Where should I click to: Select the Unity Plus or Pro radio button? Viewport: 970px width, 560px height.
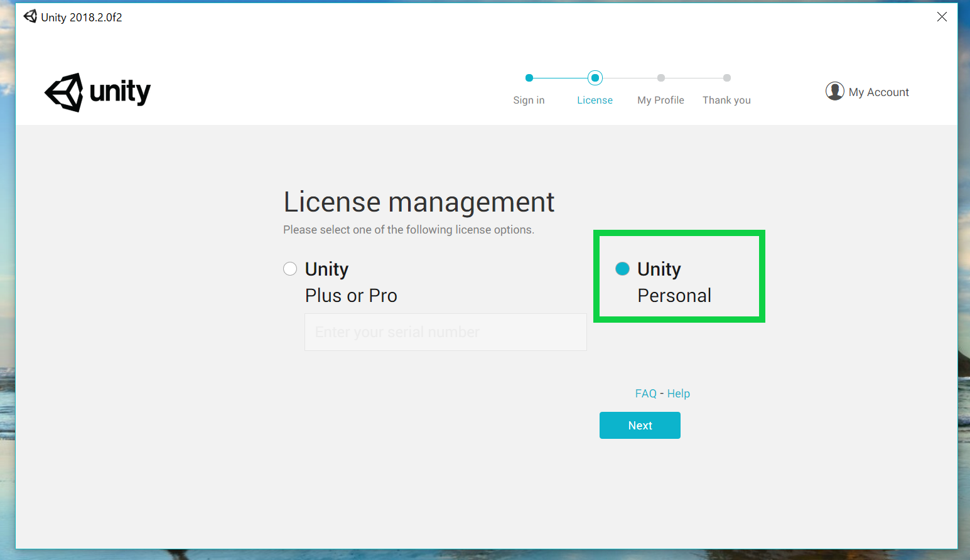290,269
